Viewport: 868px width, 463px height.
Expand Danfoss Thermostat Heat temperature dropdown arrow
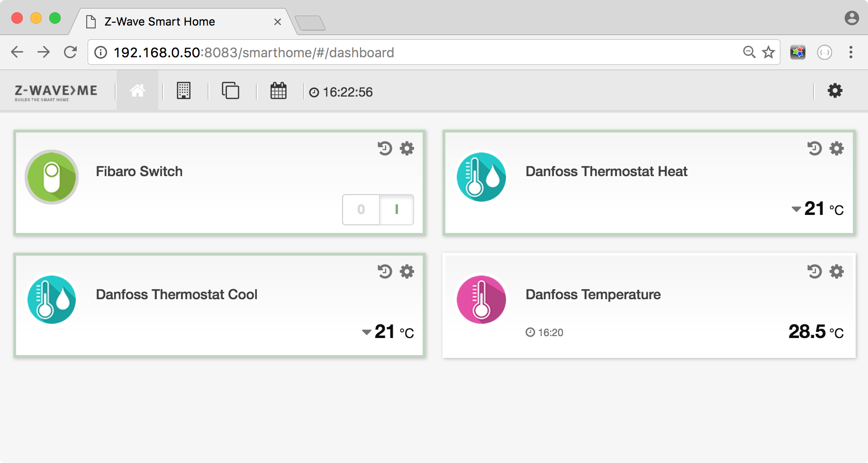(796, 209)
